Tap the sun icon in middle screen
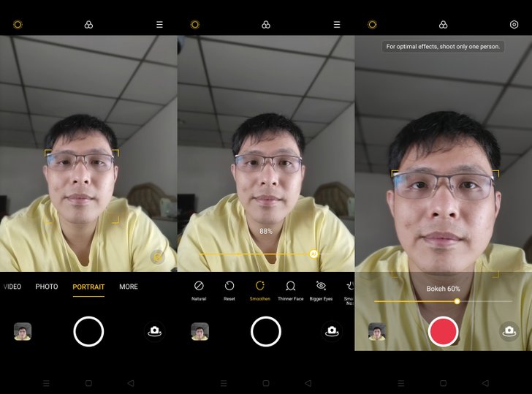 (x=194, y=24)
